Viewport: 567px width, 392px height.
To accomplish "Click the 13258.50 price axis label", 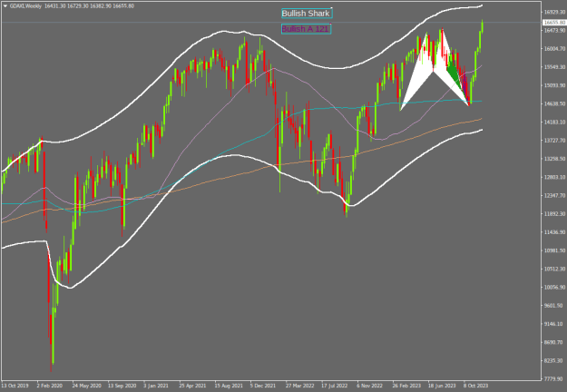I will (x=554, y=159).
